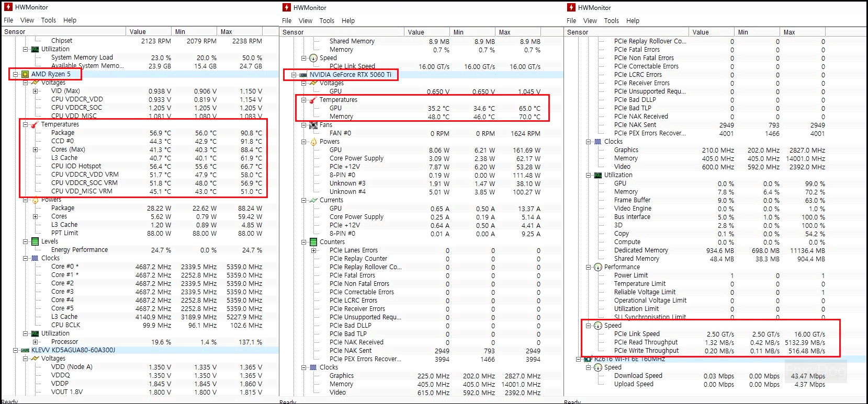868x404 pixels.
Task: Click the Value column header in left window
Action: coord(149,32)
